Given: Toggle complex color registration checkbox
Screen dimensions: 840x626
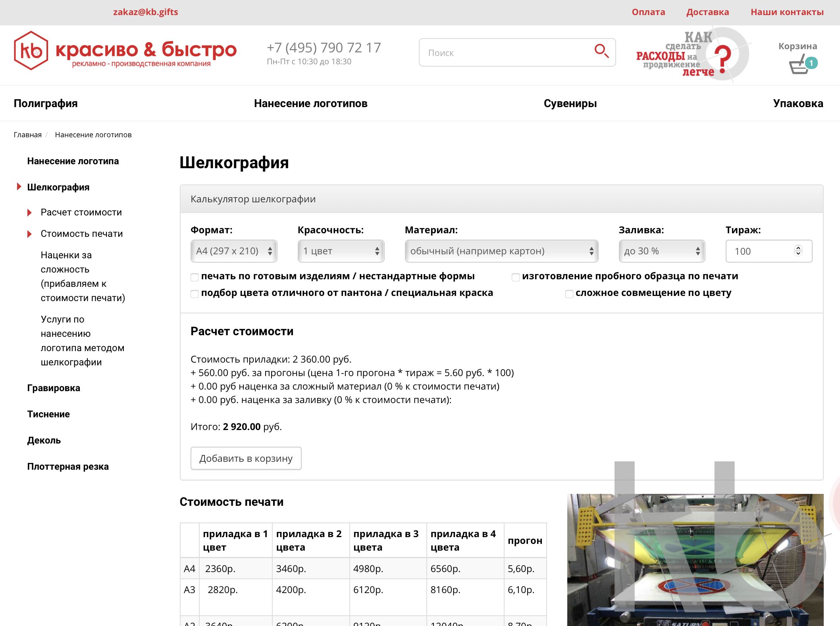Looking at the screenshot, I should click(x=569, y=294).
